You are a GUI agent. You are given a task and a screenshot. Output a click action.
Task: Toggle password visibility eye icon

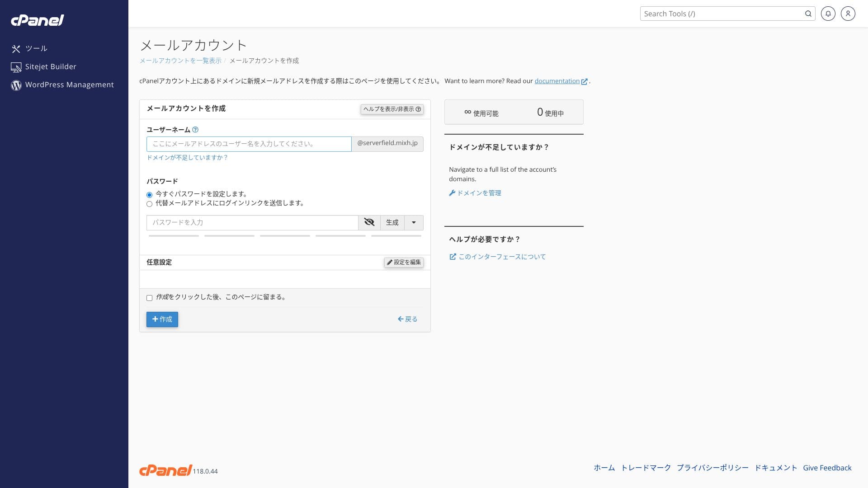click(369, 222)
